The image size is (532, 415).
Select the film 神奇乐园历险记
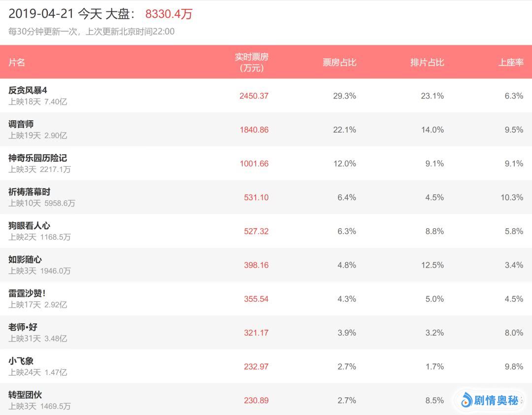point(37,158)
